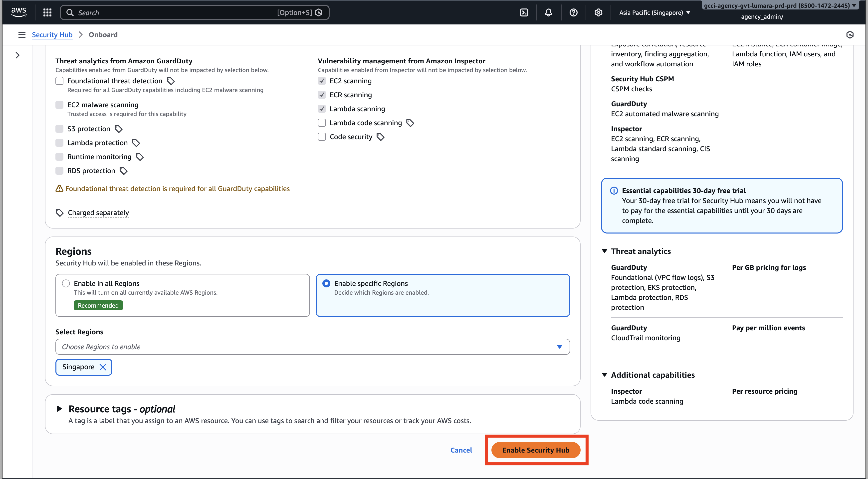Viewport: 868px width, 479px height.
Task: Open the notifications bell icon
Action: click(x=549, y=12)
